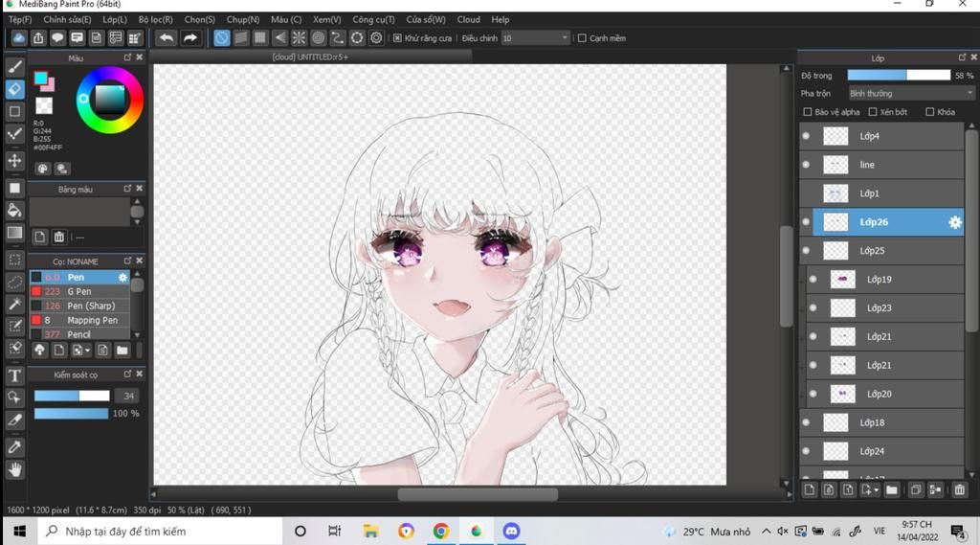Select the Mapping Pen brush
980x545 pixels.
(80, 320)
